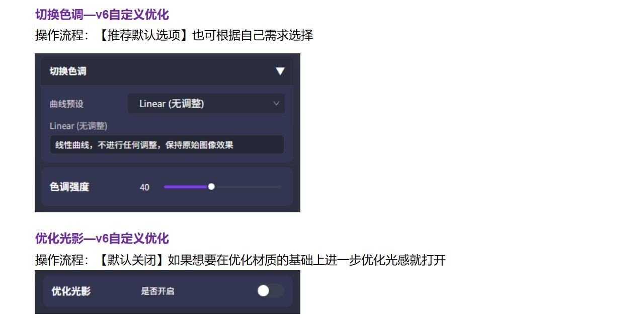Click the purple 切换色调—v6自定义优化 heading
644x327 pixels.
tap(102, 15)
